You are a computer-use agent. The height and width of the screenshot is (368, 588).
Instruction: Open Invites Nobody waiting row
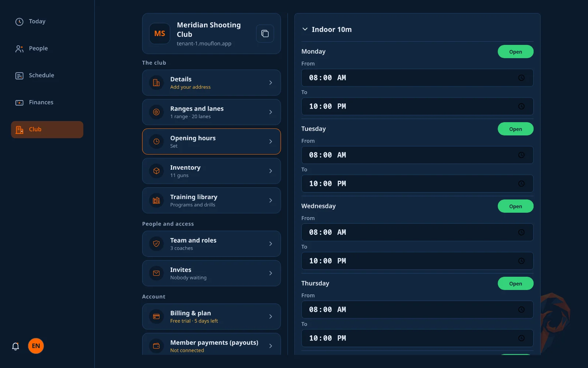click(211, 273)
